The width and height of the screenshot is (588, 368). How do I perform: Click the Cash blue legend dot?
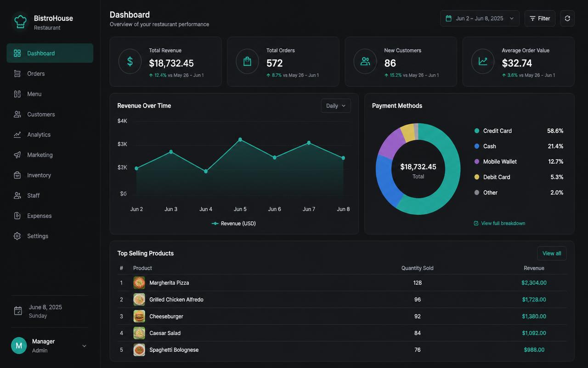(477, 146)
